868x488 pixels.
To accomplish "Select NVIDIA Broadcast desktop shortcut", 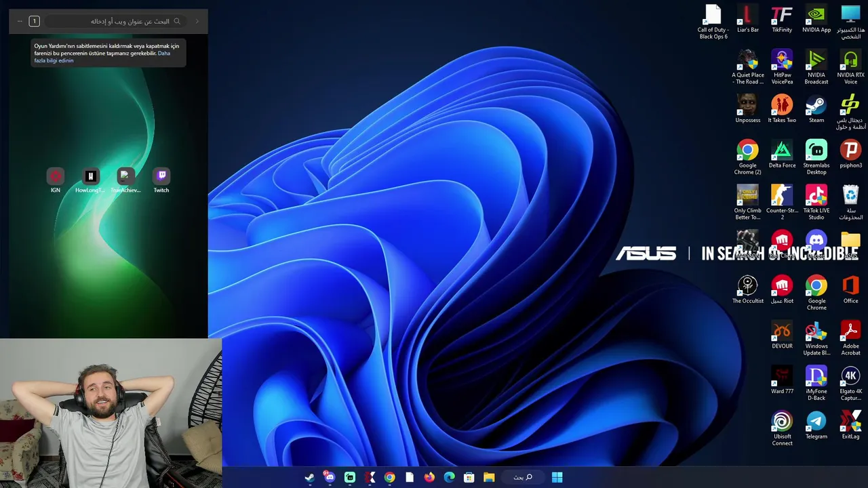I will tap(816, 67).
